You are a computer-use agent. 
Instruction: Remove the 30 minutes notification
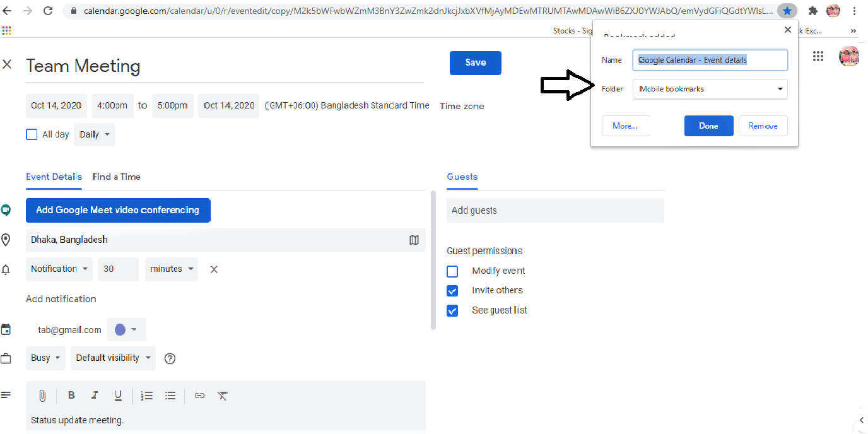pyautogui.click(x=214, y=269)
